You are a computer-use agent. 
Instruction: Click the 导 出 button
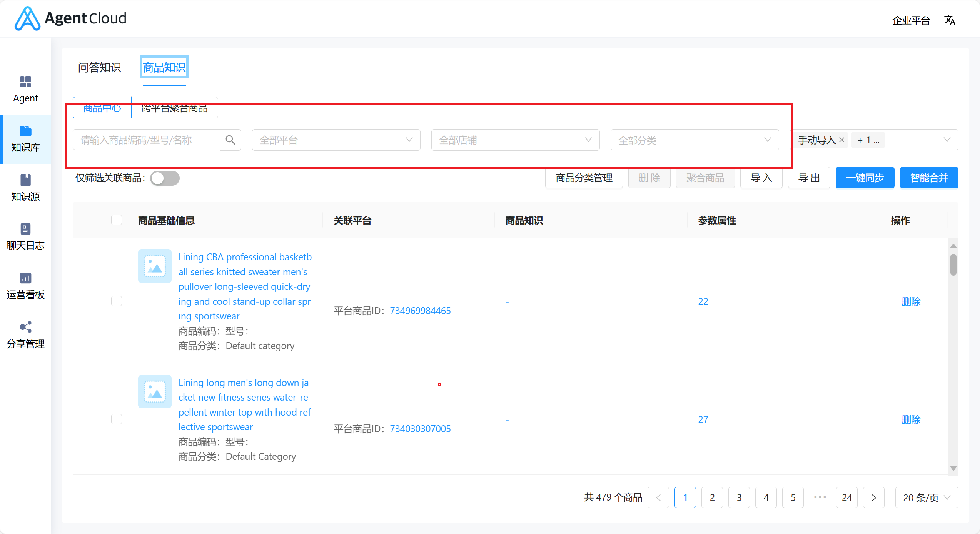pyautogui.click(x=809, y=178)
